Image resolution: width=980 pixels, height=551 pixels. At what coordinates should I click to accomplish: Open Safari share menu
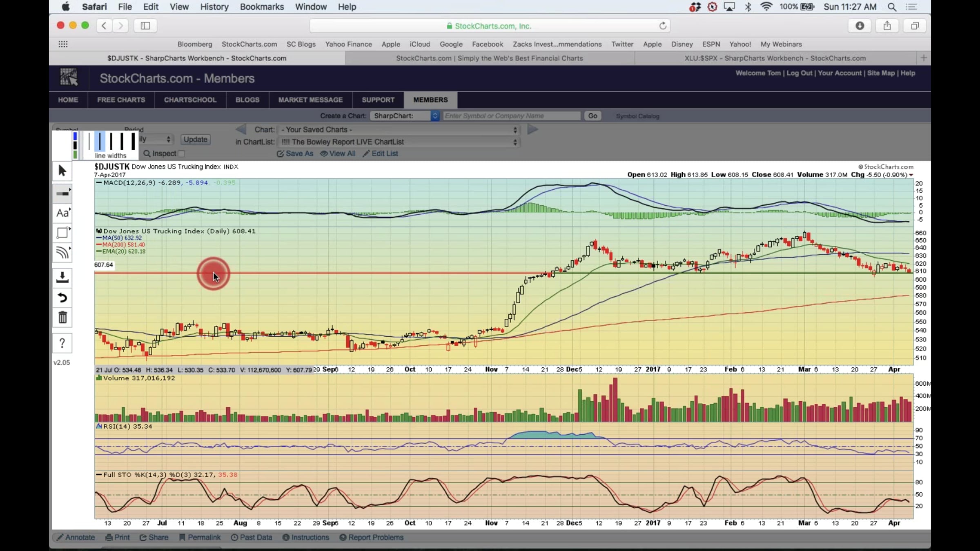(x=887, y=26)
